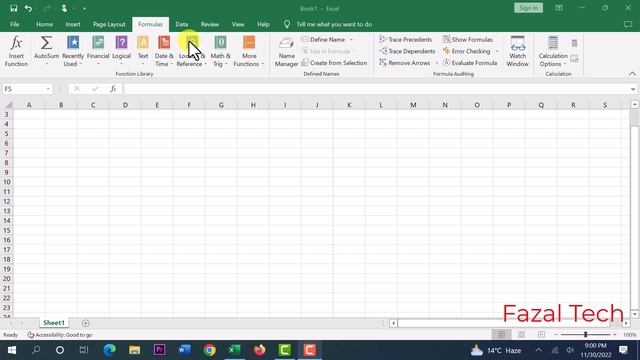Open the Help tab

263,24
